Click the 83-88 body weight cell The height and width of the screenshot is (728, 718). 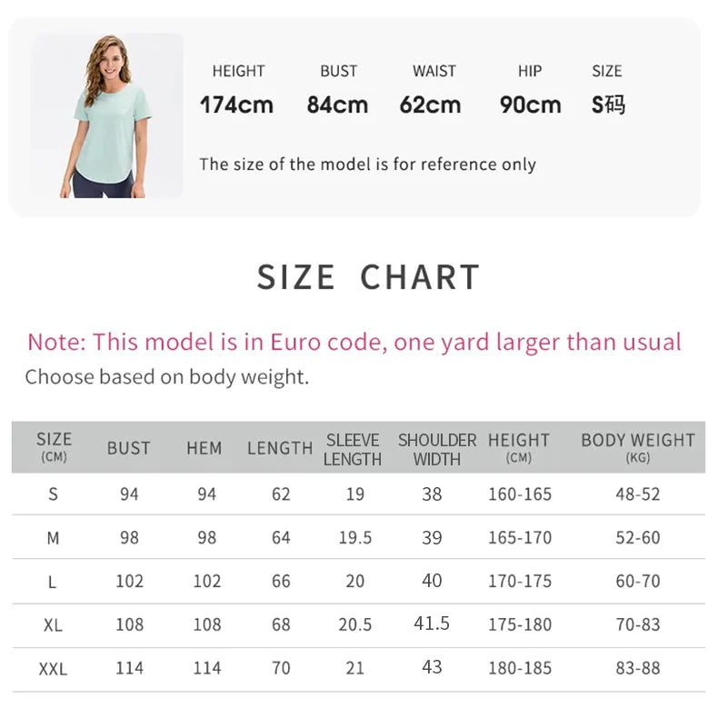point(637,668)
